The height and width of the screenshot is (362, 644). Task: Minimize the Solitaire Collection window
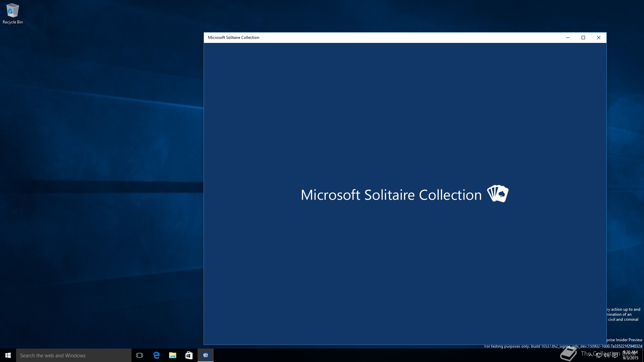pyautogui.click(x=568, y=38)
